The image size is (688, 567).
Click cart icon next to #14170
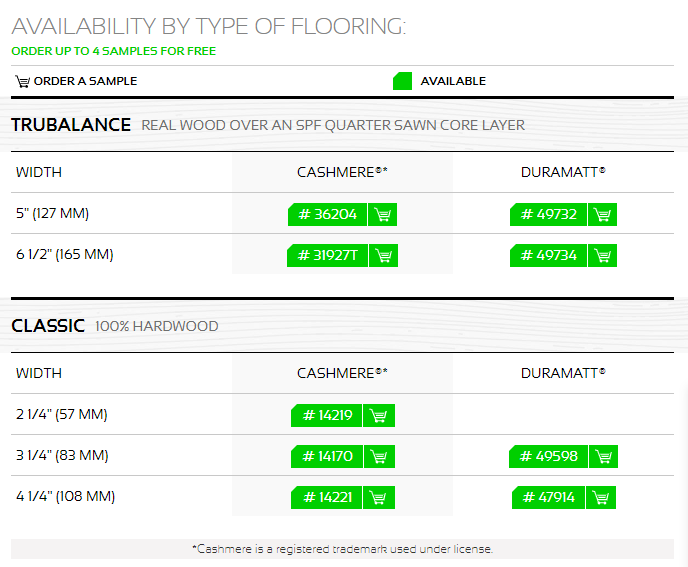click(x=379, y=456)
